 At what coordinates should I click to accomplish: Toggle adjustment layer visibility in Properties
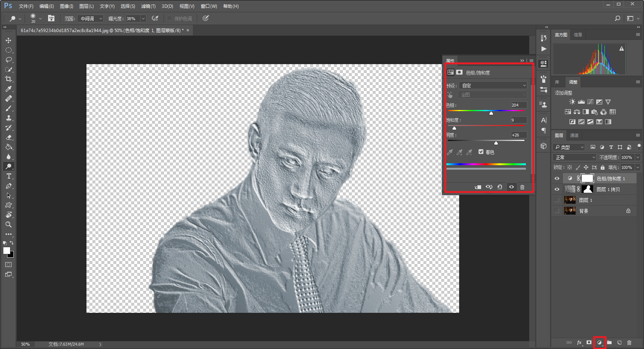(x=511, y=187)
